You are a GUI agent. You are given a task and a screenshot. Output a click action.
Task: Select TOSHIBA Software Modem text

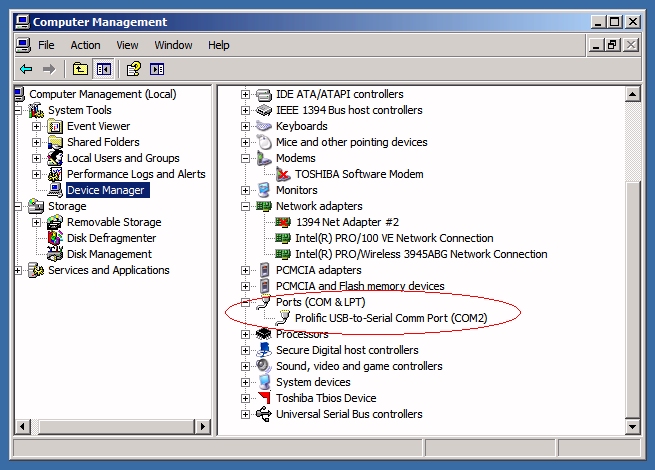359,174
